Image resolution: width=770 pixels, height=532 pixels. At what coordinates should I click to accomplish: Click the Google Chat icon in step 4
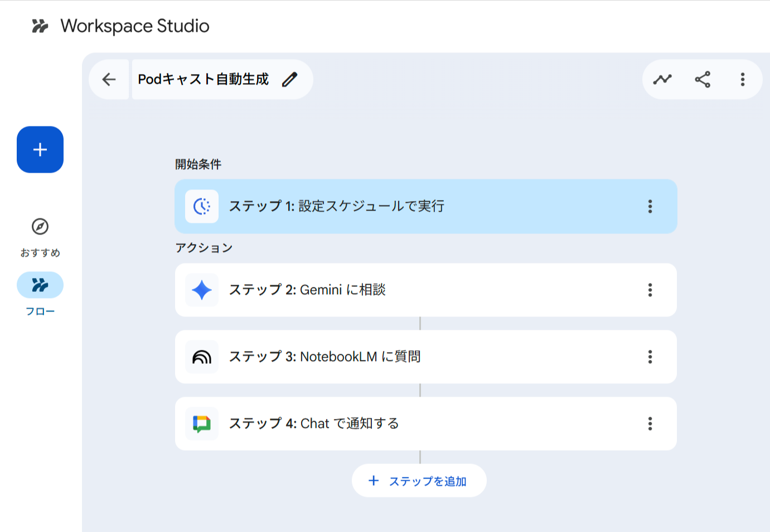pyautogui.click(x=202, y=424)
